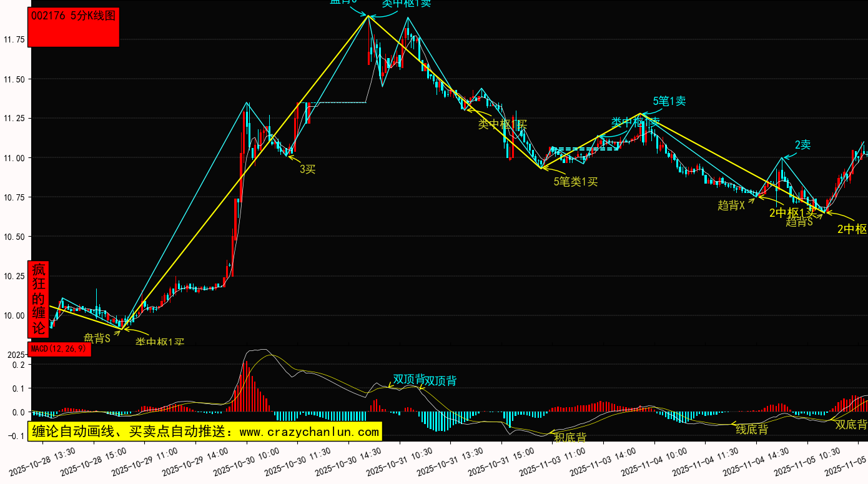Select the 5笔1卖 sell signal label

click(669, 101)
